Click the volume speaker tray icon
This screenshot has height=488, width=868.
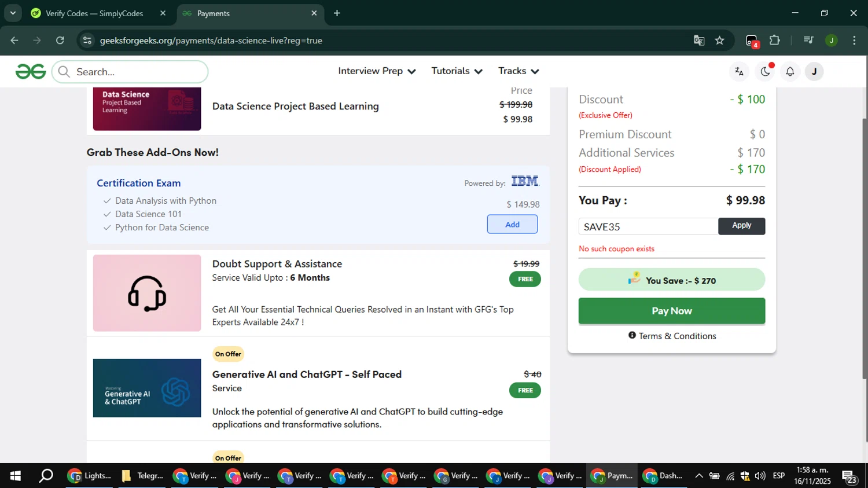(760, 476)
